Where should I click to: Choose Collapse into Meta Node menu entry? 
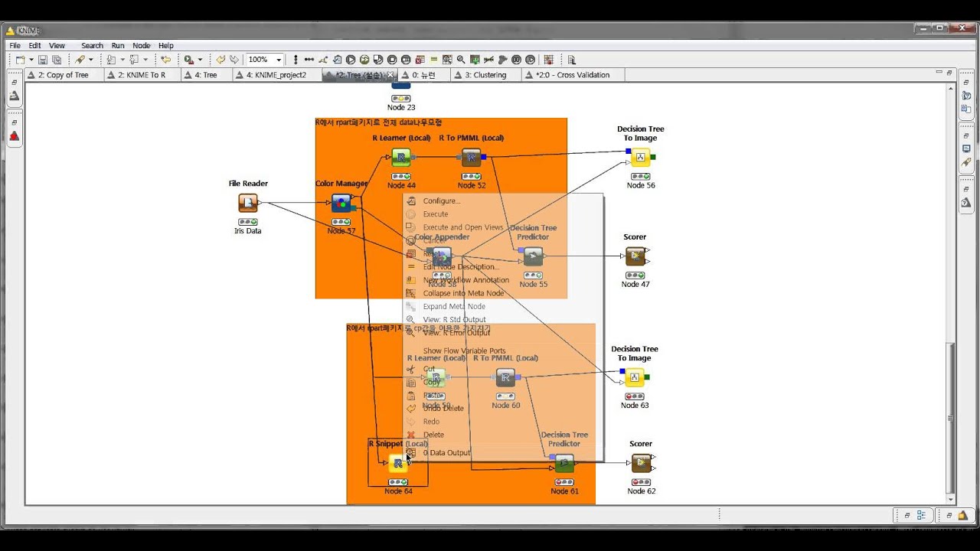[463, 293]
